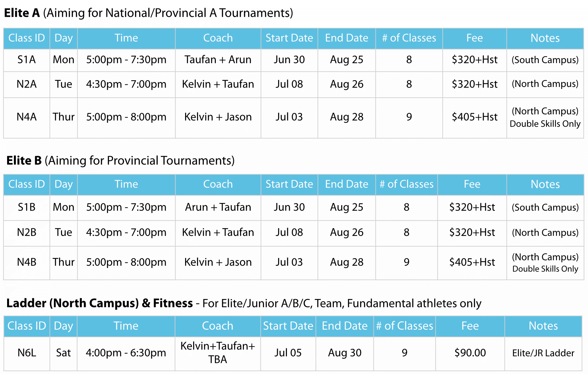Click the S1A class ID cell
Screen dimensions: 588x374
point(26,60)
